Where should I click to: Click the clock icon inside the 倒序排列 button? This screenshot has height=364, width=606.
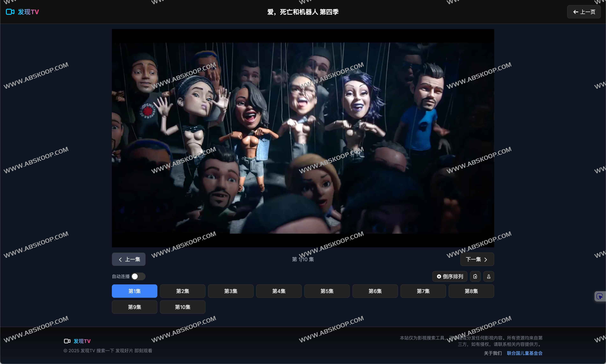pos(439,276)
